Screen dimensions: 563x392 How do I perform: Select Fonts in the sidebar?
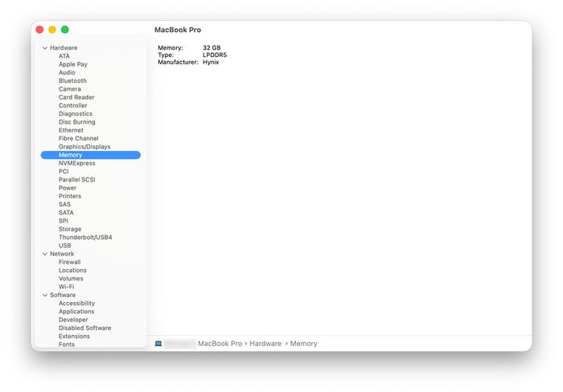tap(67, 345)
